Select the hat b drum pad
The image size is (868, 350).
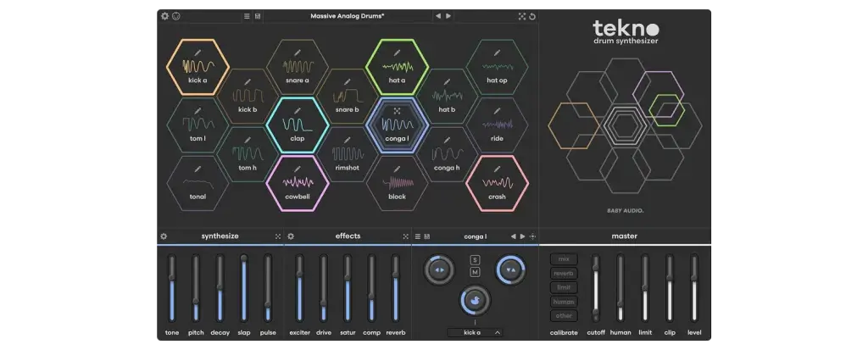click(x=447, y=97)
